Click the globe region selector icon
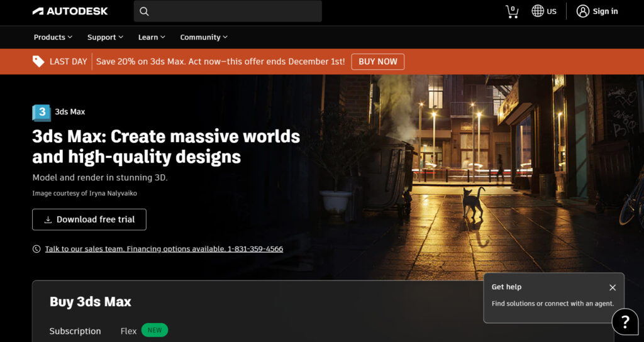The width and height of the screenshot is (644, 342). (x=538, y=11)
